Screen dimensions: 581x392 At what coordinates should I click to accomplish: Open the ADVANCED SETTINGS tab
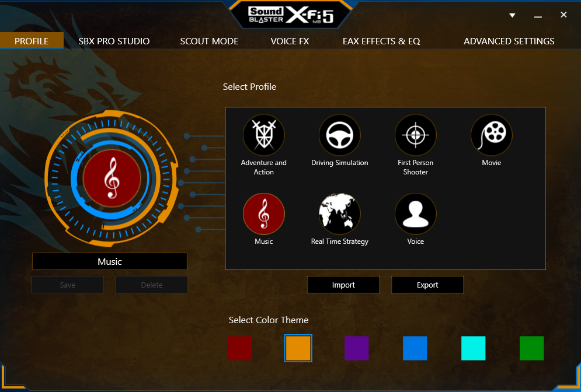click(509, 41)
